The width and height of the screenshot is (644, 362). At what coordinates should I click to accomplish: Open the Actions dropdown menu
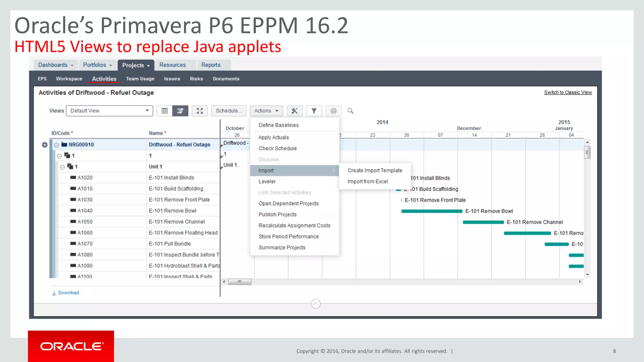266,111
